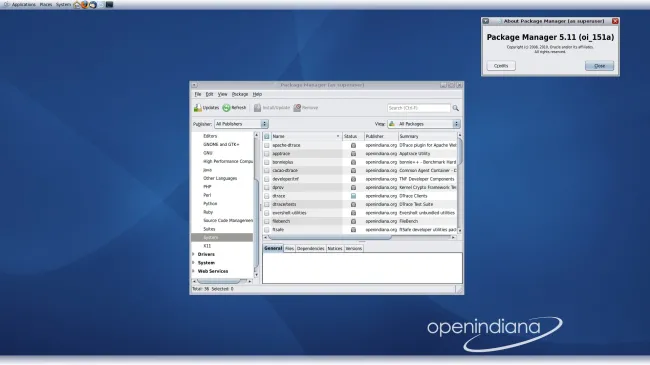
Task: Click the Remove package icon
Action: [x=297, y=108]
